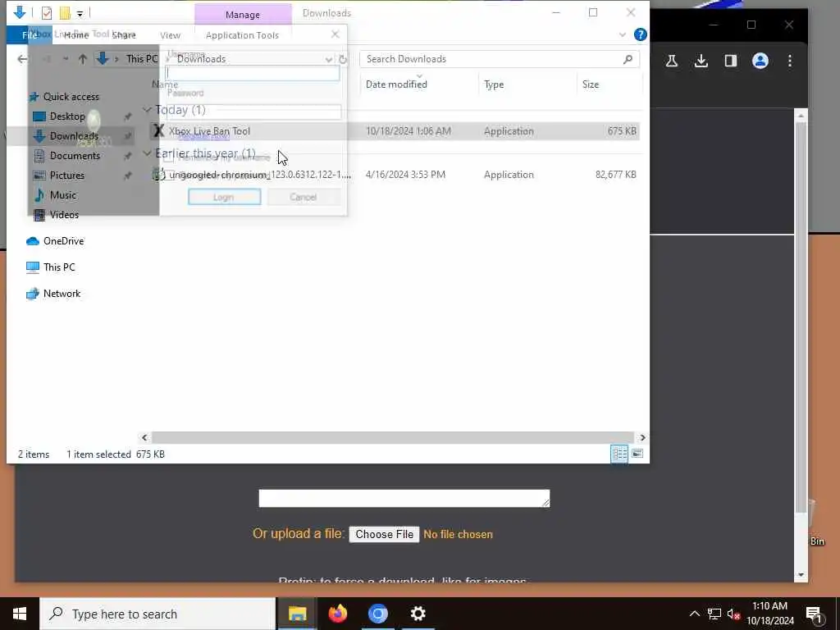Open Documents in the navigation pane
The image size is (840, 630).
(x=75, y=156)
